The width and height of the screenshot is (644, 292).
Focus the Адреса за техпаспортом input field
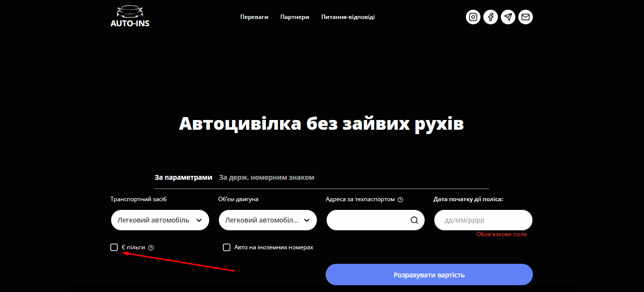[376, 220]
